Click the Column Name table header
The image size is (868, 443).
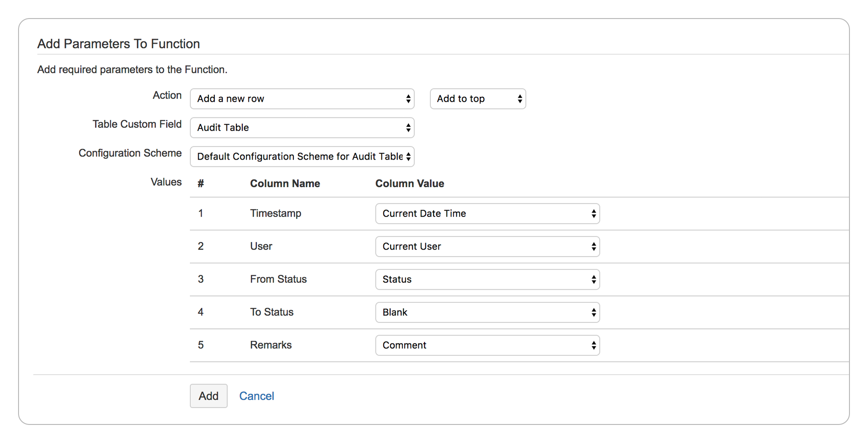tap(285, 184)
